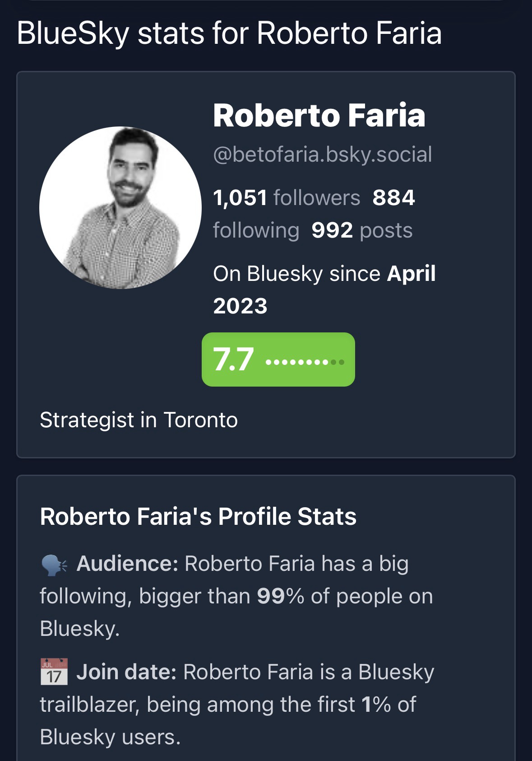This screenshot has width=532, height=761.
Task: Click the 99% audience percentile figure
Action: pos(280,596)
